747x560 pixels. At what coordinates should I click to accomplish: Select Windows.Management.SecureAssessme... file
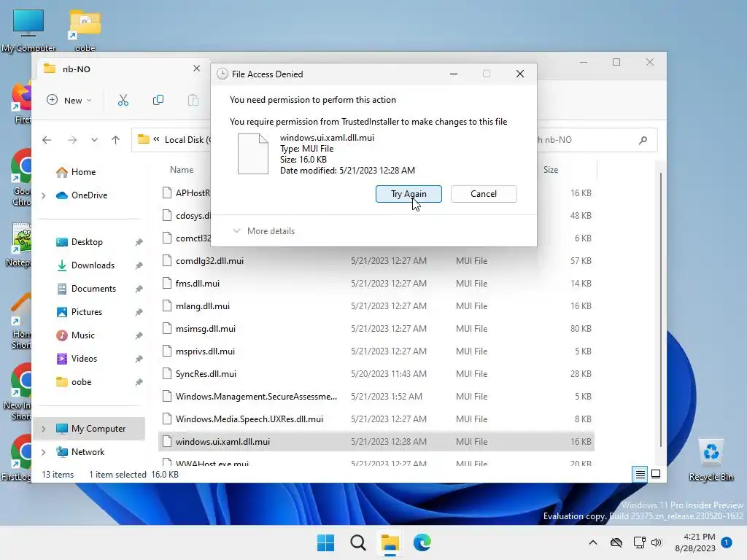(376, 397)
